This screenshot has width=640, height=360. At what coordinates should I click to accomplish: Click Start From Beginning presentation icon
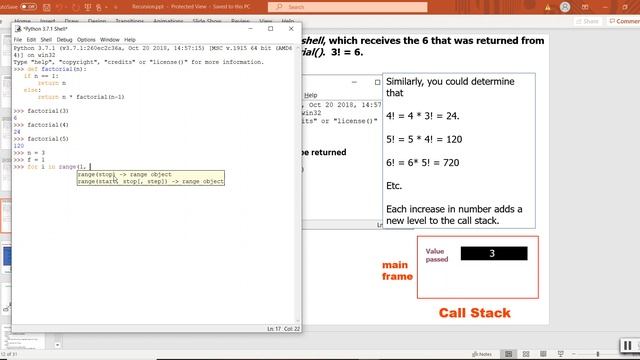(x=87, y=7)
